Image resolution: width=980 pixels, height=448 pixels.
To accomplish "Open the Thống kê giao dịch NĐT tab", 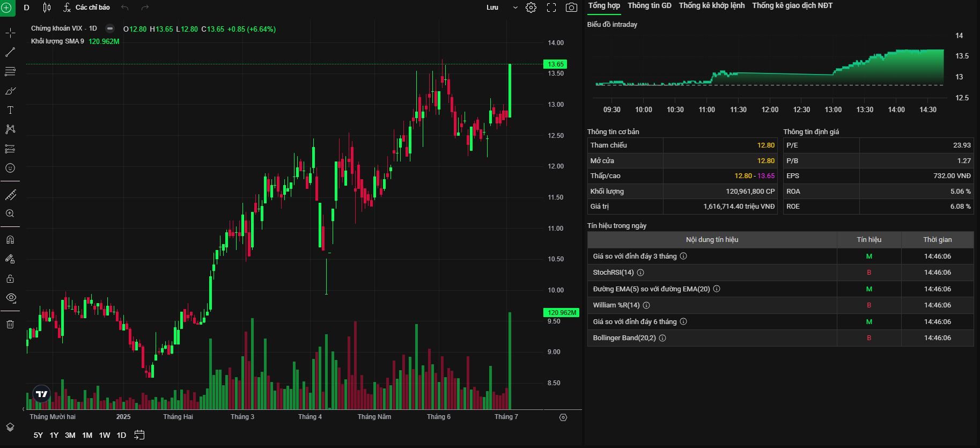I will 792,5.
